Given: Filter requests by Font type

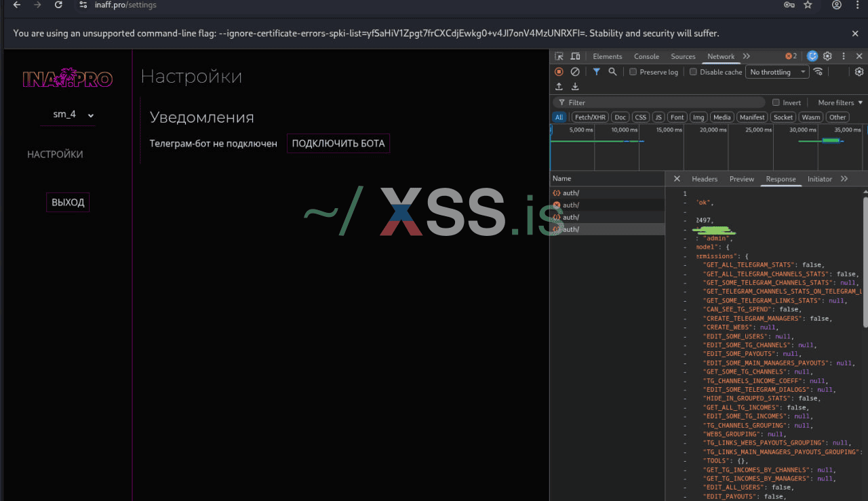Looking at the screenshot, I should [x=677, y=117].
